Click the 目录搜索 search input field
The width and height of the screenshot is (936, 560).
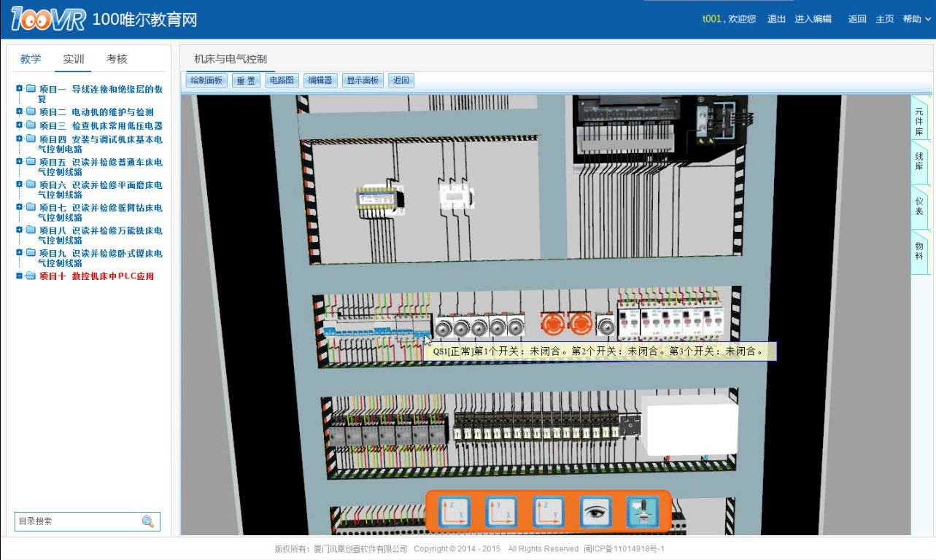[77, 521]
